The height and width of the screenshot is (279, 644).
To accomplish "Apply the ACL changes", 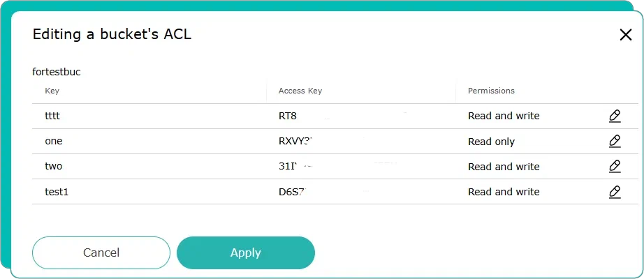I will [x=246, y=252].
